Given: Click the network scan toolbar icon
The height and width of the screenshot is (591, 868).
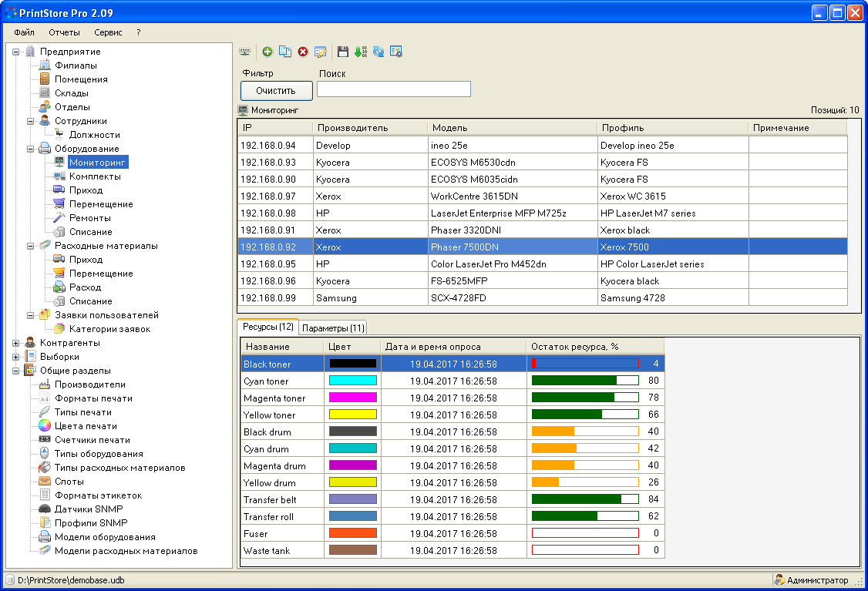Looking at the screenshot, I should click(x=244, y=52).
